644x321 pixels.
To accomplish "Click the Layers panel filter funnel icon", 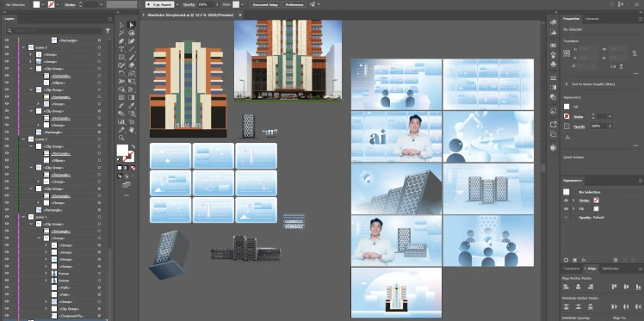I will 108,31.
